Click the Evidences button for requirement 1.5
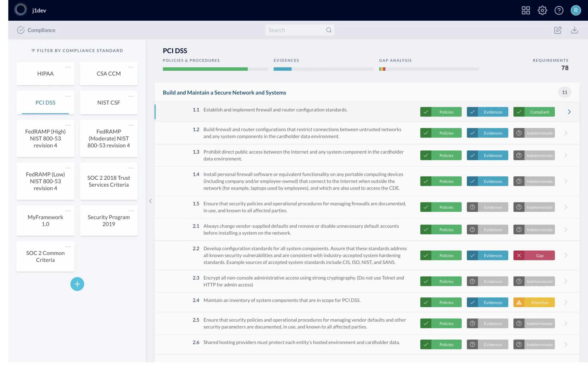 (x=487, y=207)
